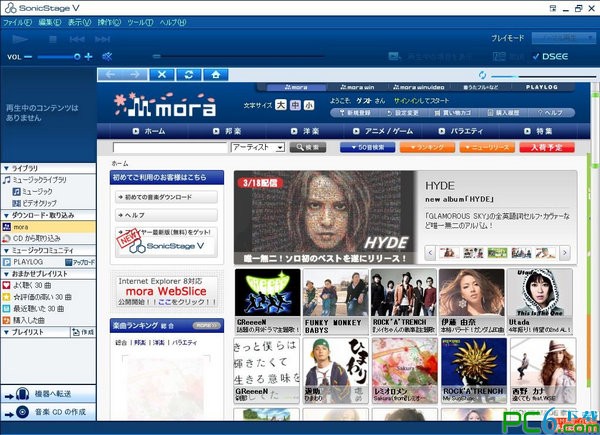This screenshot has width=600, height=435.
Task: Open the ランキング orange dropdown button
Action: coord(427,147)
